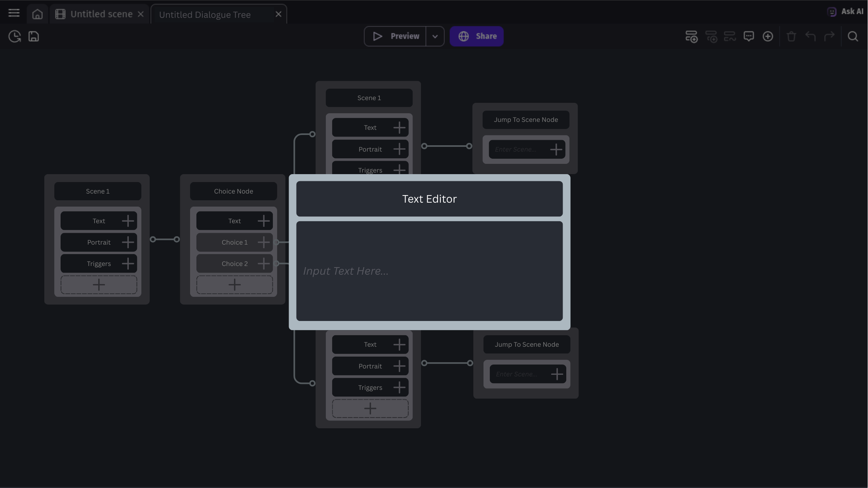Select the disconnect node icon in toolbar
Image resolution: width=868 pixels, height=488 pixels.
click(x=730, y=36)
